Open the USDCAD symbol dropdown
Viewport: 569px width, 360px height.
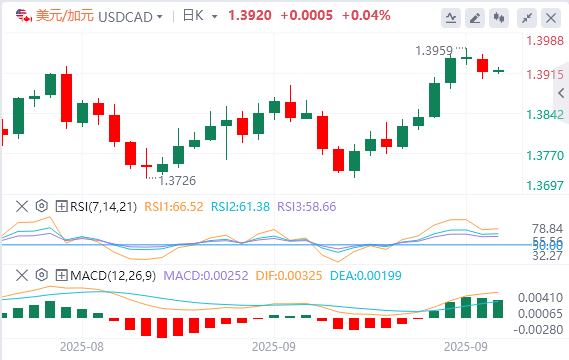(x=160, y=17)
